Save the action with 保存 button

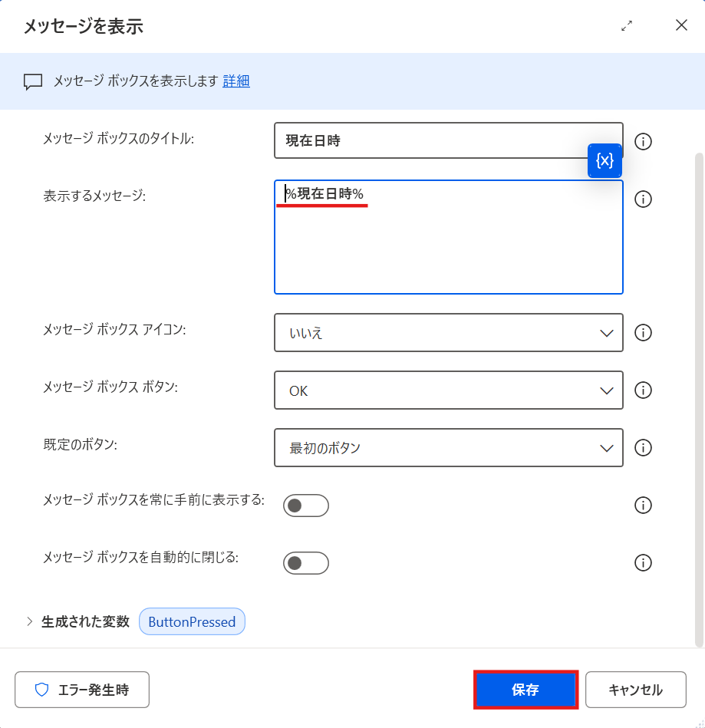click(525, 690)
